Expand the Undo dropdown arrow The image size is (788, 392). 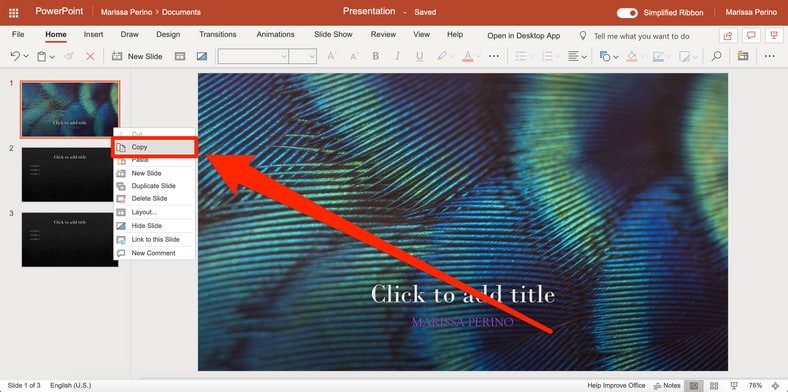[26, 57]
